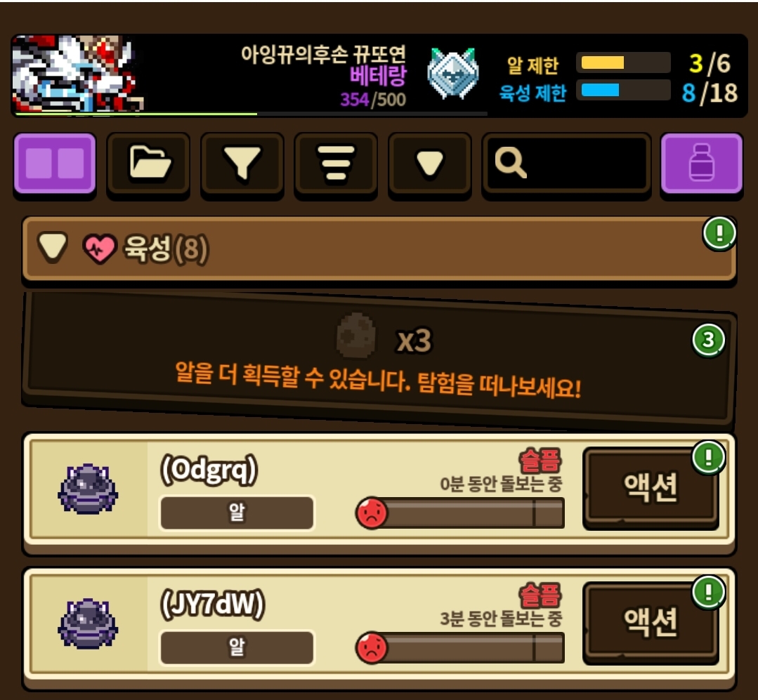The image size is (758, 700).
Task: Click the 알 label under Odgrq
Action: (x=237, y=513)
